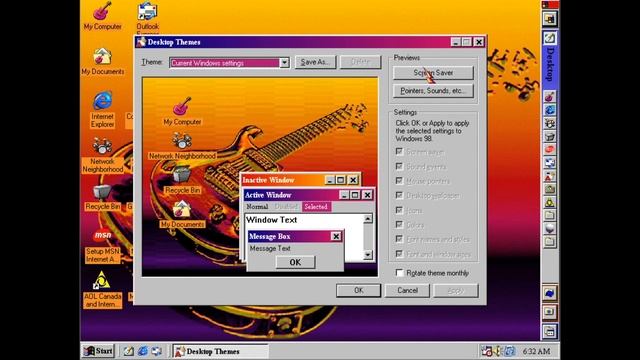The image size is (640, 360).
Task: Click OK in the Message Box preview
Action: click(295, 262)
